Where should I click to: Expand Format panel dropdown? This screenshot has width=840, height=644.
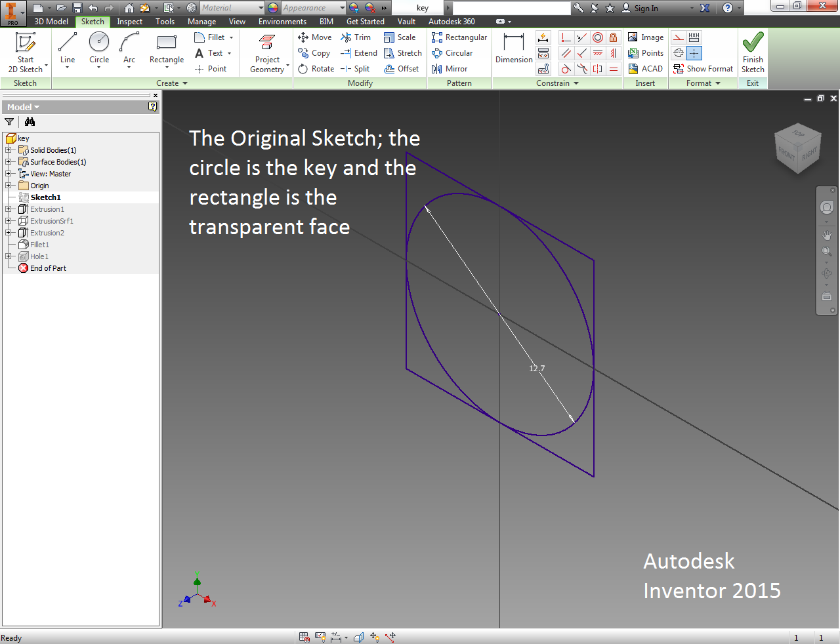[703, 83]
